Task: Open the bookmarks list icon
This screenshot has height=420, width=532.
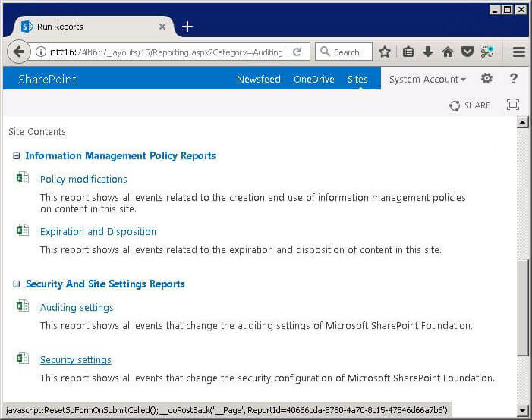Action: [x=408, y=52]
